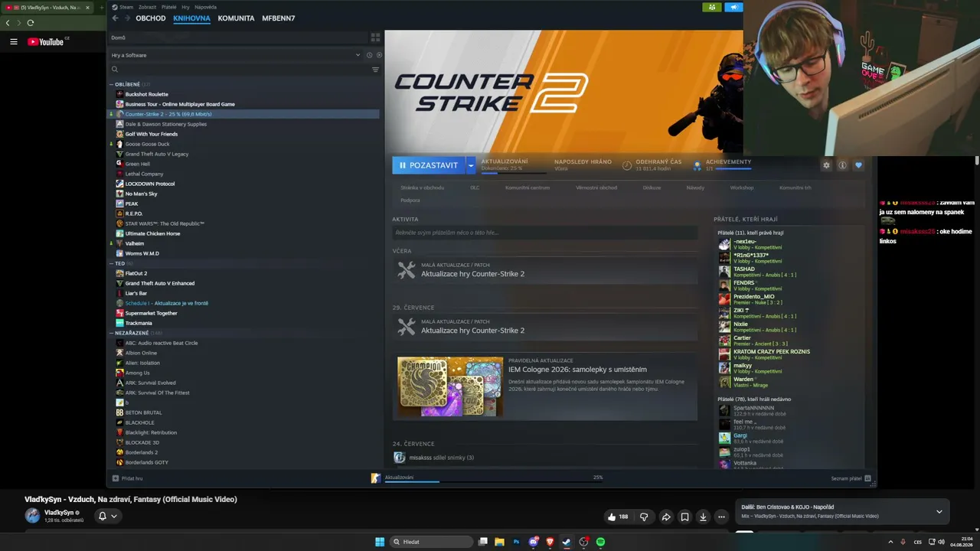Viewport: 980px width, 551px height.
Task: Switch Steam library to grid view
Action: pos(375,37)
